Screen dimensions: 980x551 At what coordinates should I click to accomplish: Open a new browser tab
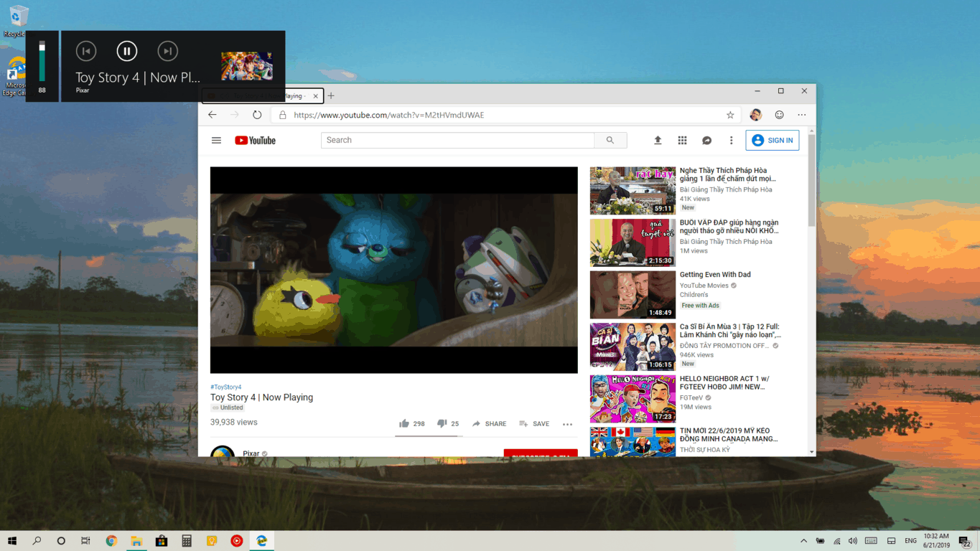331,95
